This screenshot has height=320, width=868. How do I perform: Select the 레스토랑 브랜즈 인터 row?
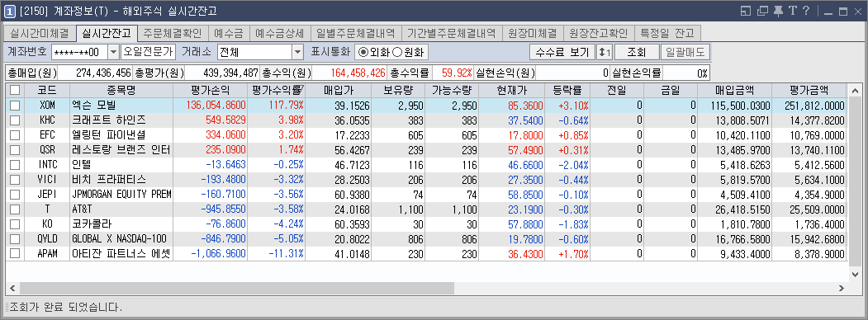[x=426, y=150]
